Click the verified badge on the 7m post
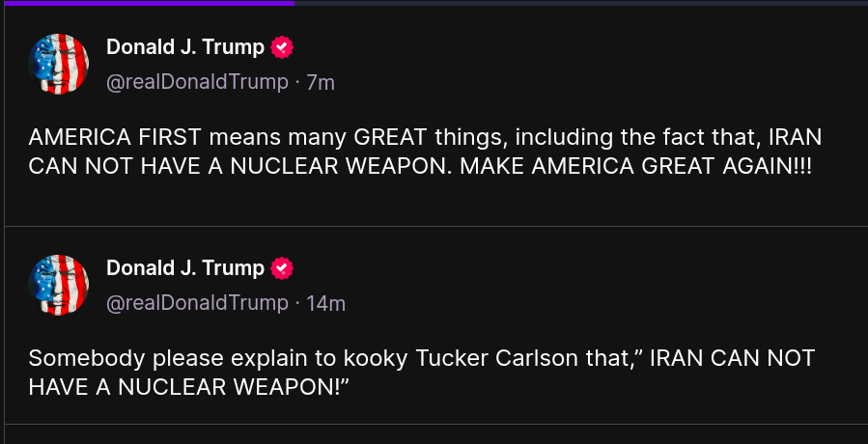The image size is (868, 444). (x=282, y=47)
